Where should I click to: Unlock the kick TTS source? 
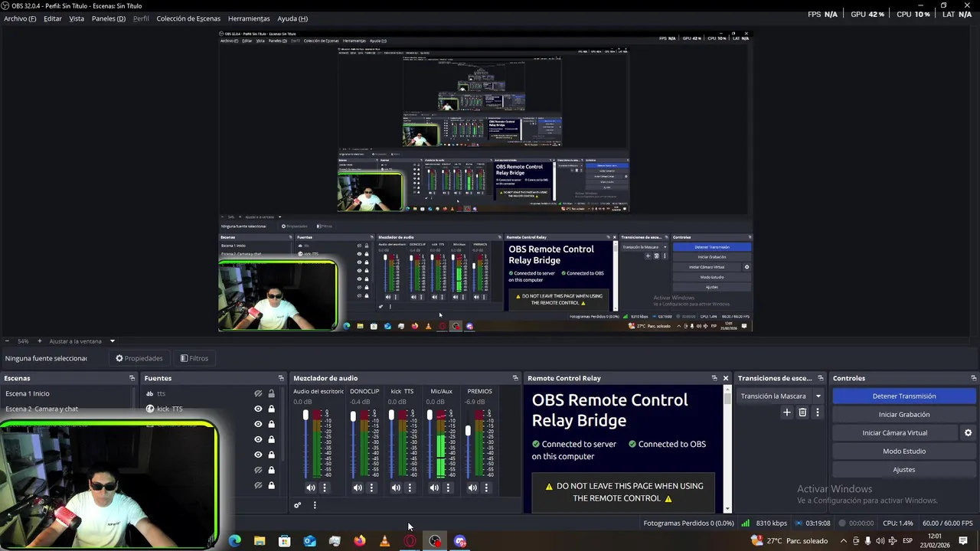(x=271, y=409)
